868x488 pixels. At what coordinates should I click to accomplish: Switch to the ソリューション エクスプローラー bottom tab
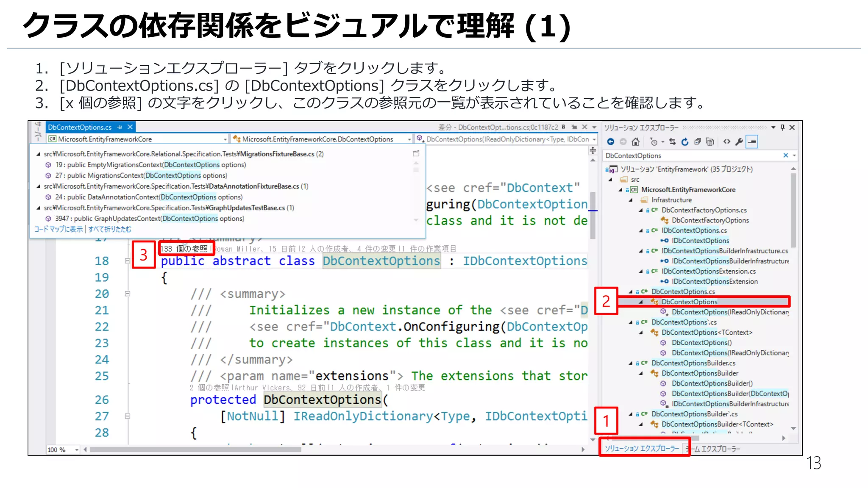click(642, 449)
